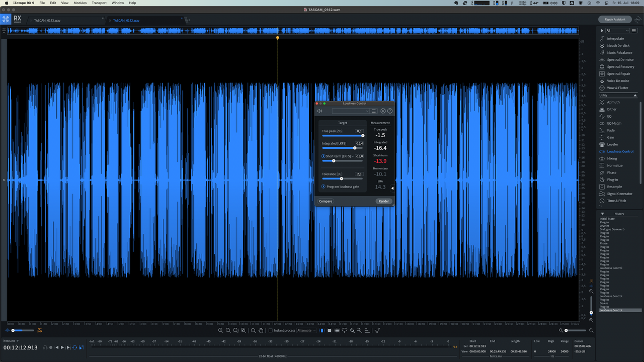Click the Tolerance LU slider handle
644x362 pixels.
coord(341,178)
